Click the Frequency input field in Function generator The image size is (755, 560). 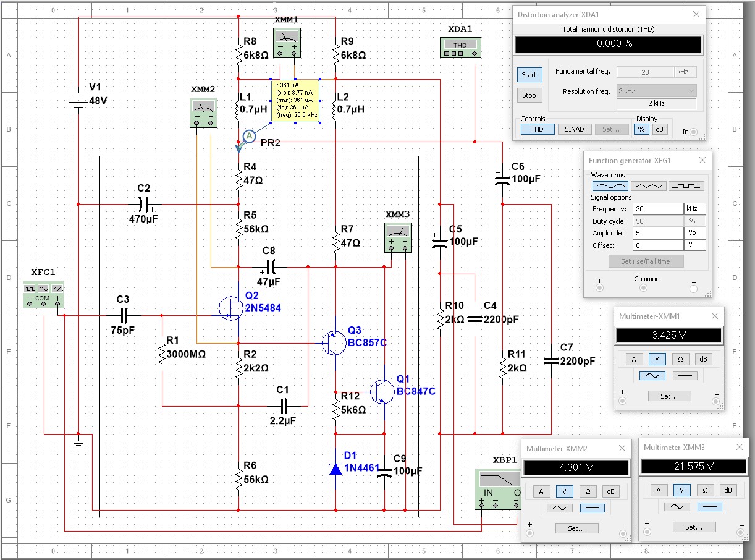click(657, 209)
